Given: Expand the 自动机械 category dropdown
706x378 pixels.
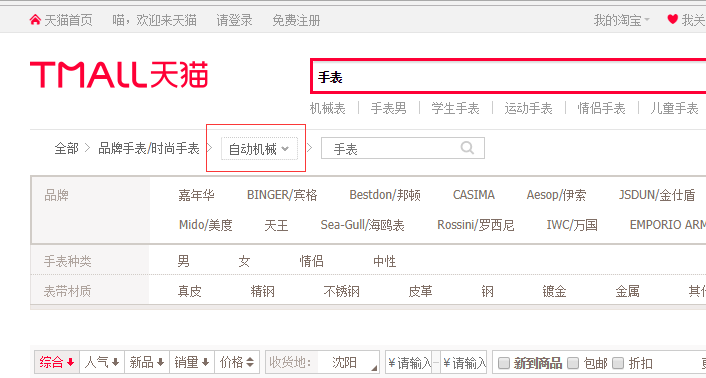Looking at the screenshot, I should point(259,149).
